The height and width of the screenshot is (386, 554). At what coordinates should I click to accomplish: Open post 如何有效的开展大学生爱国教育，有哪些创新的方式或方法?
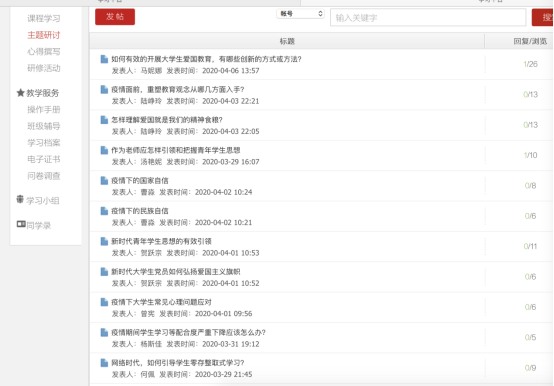click(206, 59)
